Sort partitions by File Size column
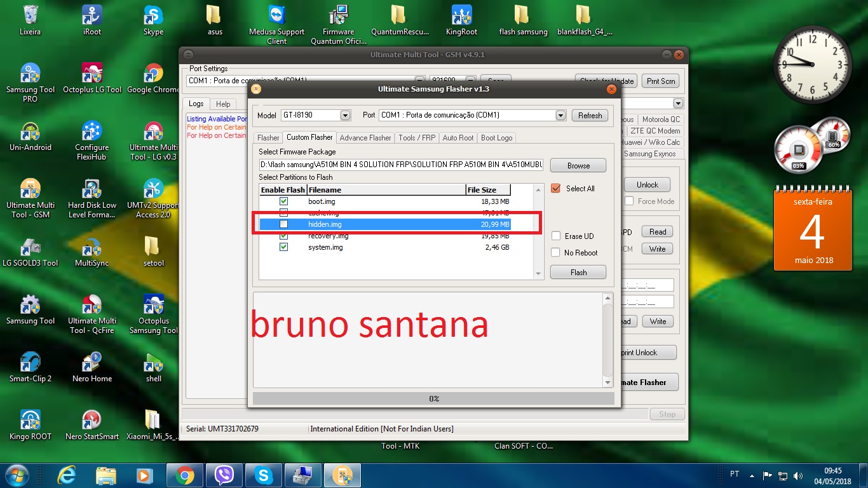868x488 pixels. (489, 190)
